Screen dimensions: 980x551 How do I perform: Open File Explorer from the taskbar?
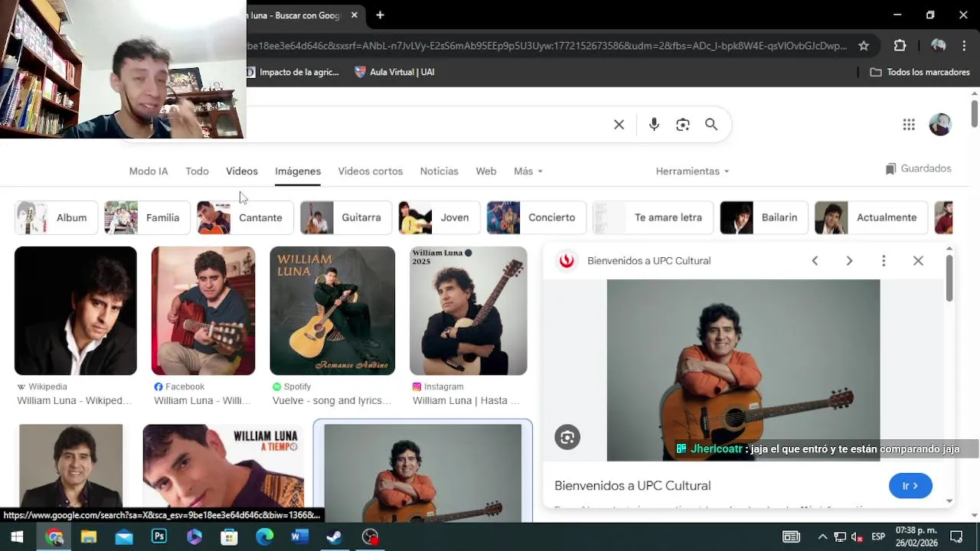click(89, 536)
